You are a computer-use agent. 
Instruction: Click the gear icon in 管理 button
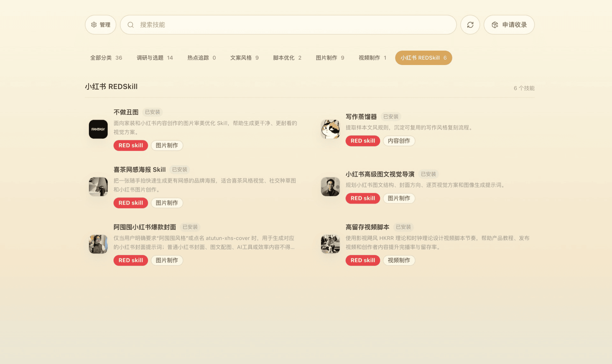94,25
